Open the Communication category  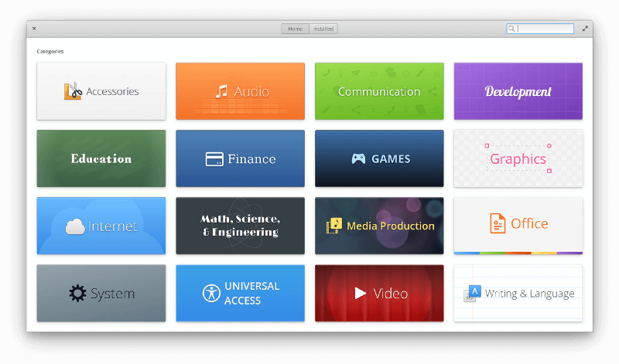click(379, 91)
